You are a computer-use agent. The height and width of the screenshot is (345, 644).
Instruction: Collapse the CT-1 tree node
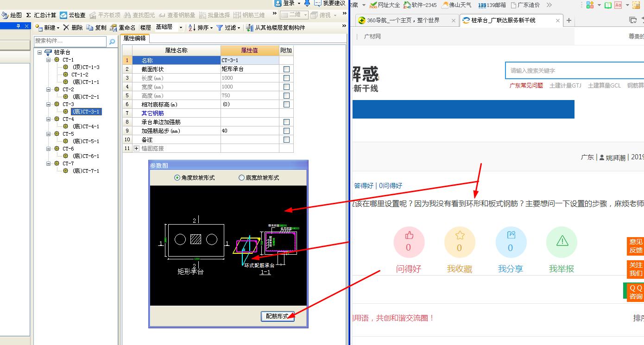point(49,60)
